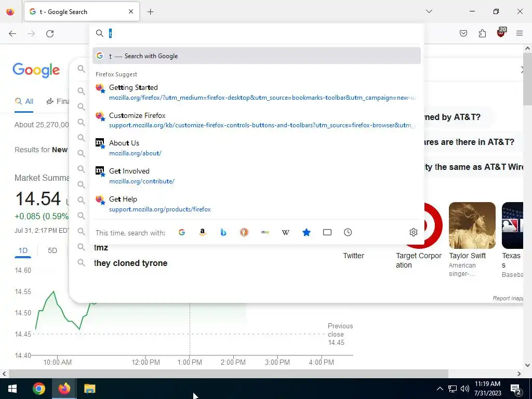Choose the About Us bookmark suggestion
The height and width of the screenshot is (399, 532).
coord(257,148)
